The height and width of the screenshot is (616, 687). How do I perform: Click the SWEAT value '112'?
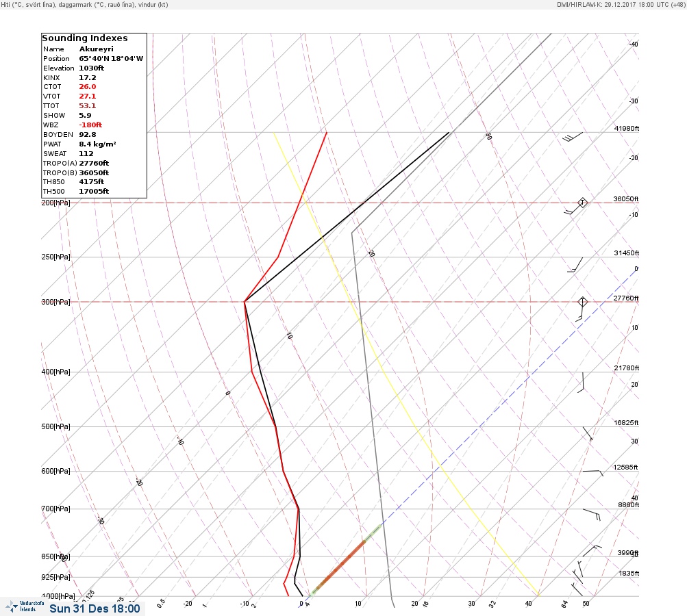point(86,154)
